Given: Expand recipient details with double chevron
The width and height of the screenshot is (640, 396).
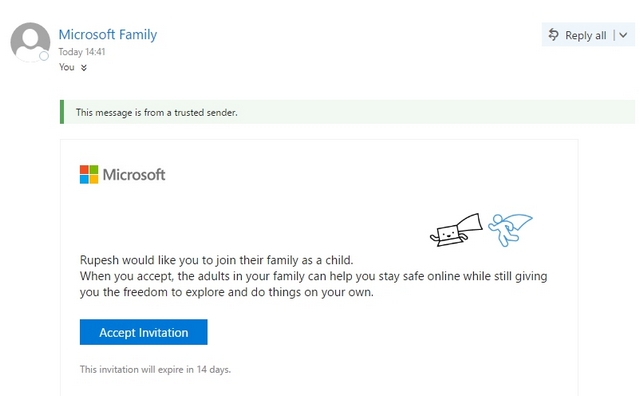Looking at the screenshot, I should coord(84,67).
